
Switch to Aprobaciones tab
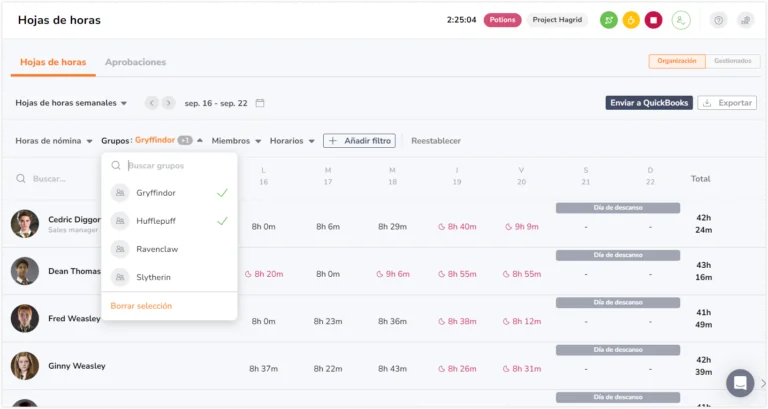coord(135,62)
